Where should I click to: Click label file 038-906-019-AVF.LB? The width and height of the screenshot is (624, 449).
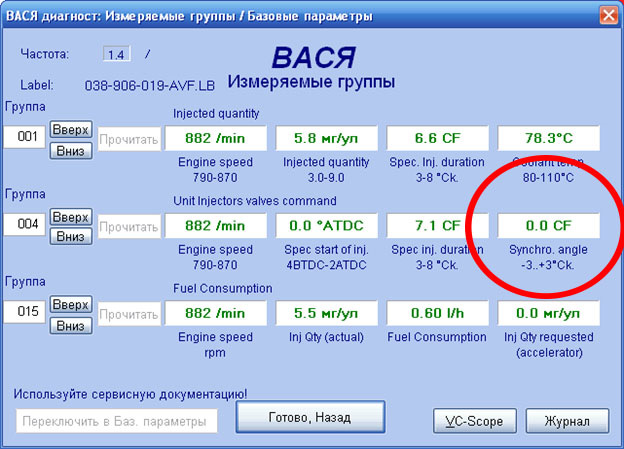pyautogui.click(x=150, y=86)
